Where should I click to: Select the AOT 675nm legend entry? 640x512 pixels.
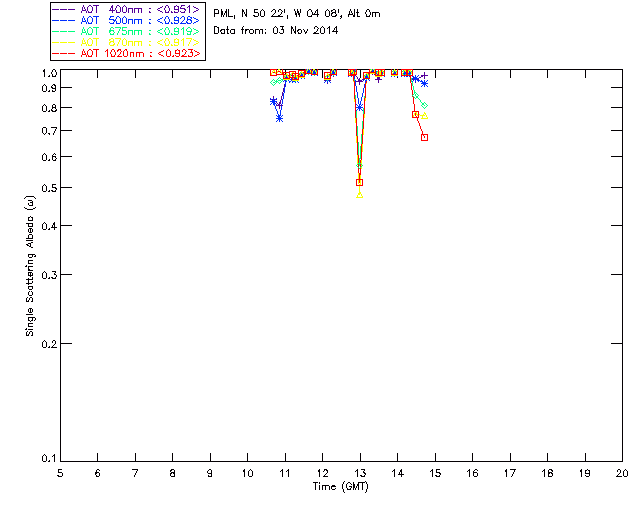point(126,31)
